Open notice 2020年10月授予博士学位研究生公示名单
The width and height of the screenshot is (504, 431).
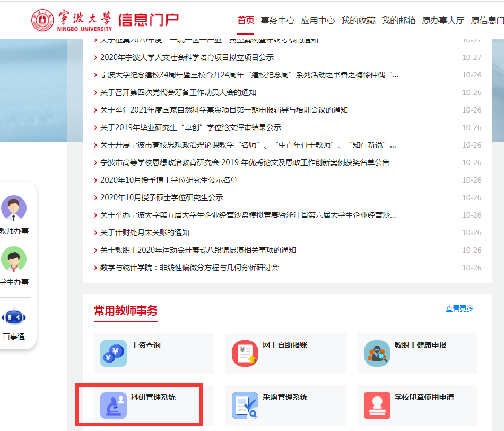[x=169, y=180]
